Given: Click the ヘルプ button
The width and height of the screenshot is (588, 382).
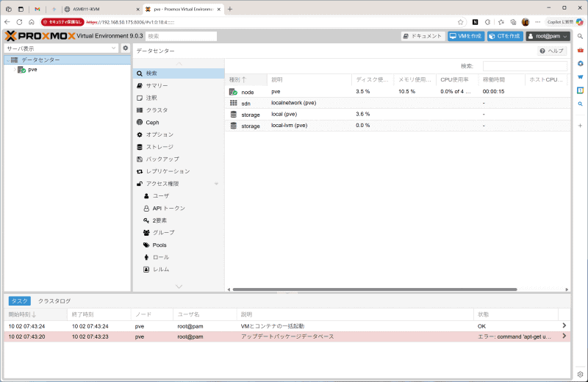Looking at the screenshot, I should 552,51.
